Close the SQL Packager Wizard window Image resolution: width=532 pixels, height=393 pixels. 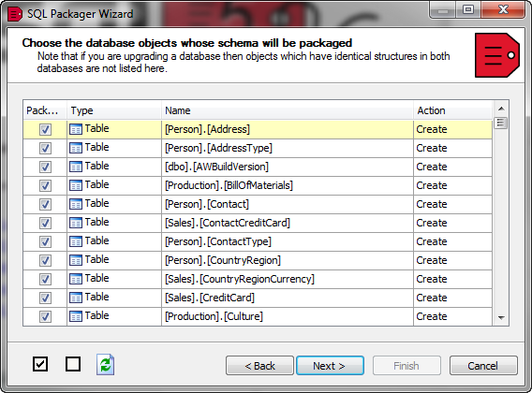tap(503, 10)
